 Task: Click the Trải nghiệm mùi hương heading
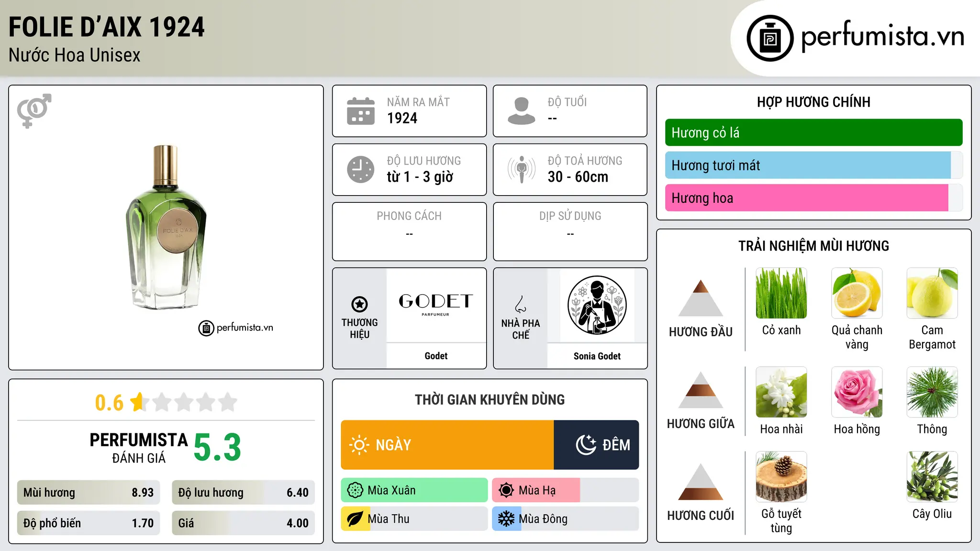point(813,246)
